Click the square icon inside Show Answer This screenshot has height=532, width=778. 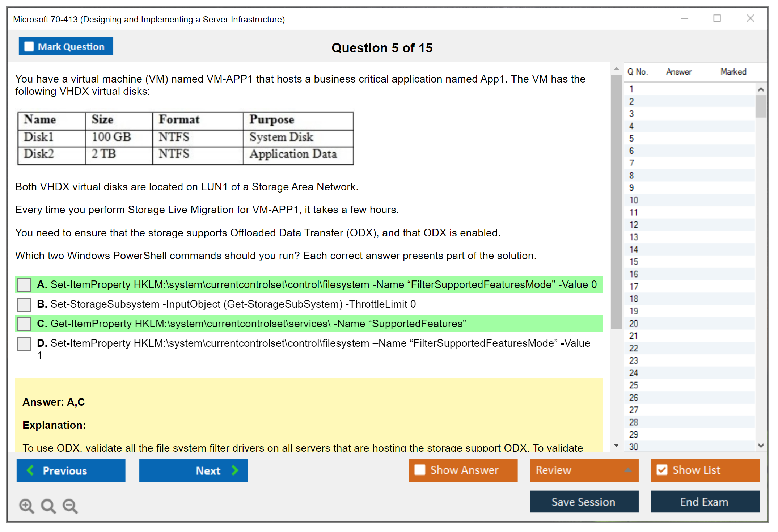pos(420,469)
